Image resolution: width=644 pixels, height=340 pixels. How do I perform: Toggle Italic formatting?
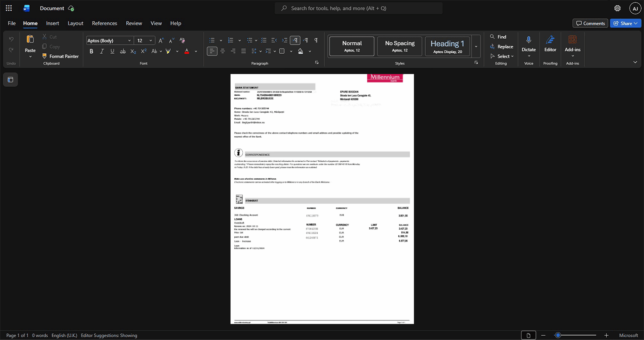[x=102, y=51]
